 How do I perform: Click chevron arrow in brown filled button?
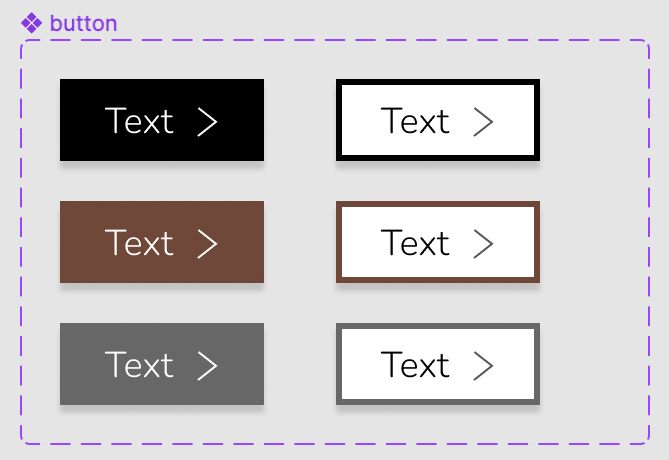(207, 243)
